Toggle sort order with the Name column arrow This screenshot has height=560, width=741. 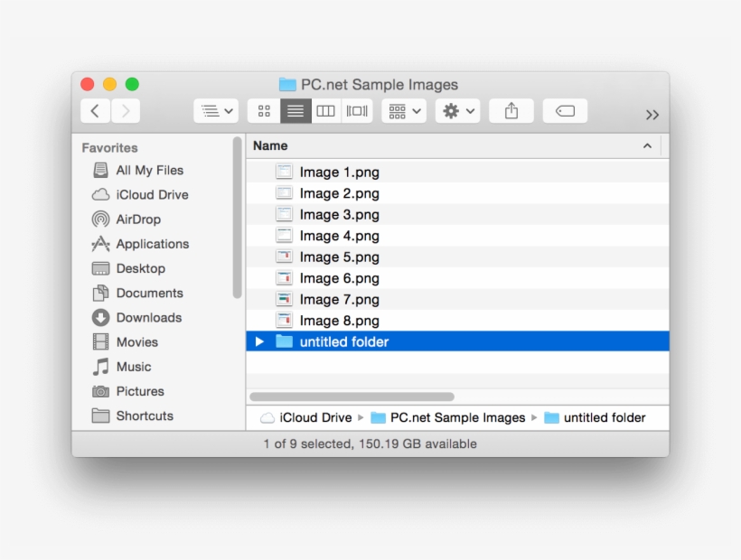(647, 146)
